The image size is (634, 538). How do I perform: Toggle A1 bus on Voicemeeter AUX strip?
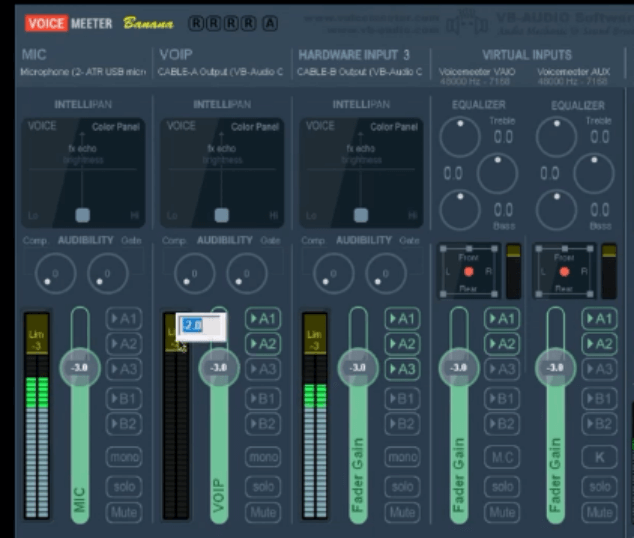point(600,319)
